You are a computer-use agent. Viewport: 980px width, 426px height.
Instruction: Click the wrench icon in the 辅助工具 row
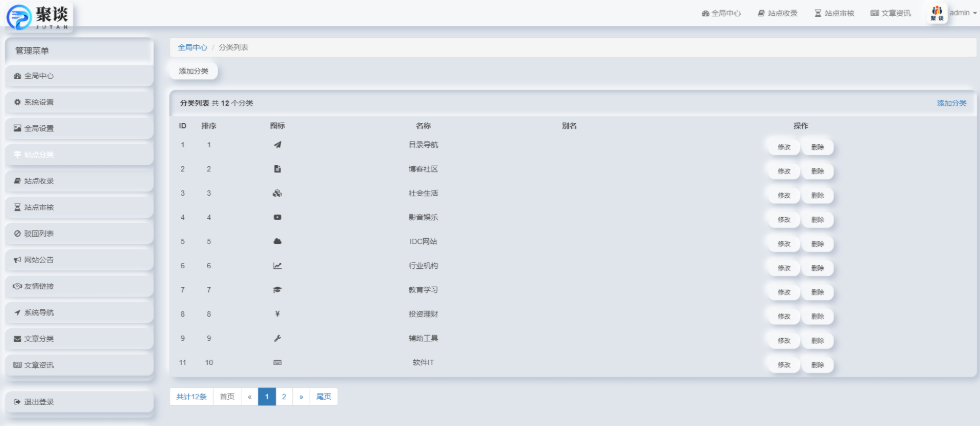[277, 338]
